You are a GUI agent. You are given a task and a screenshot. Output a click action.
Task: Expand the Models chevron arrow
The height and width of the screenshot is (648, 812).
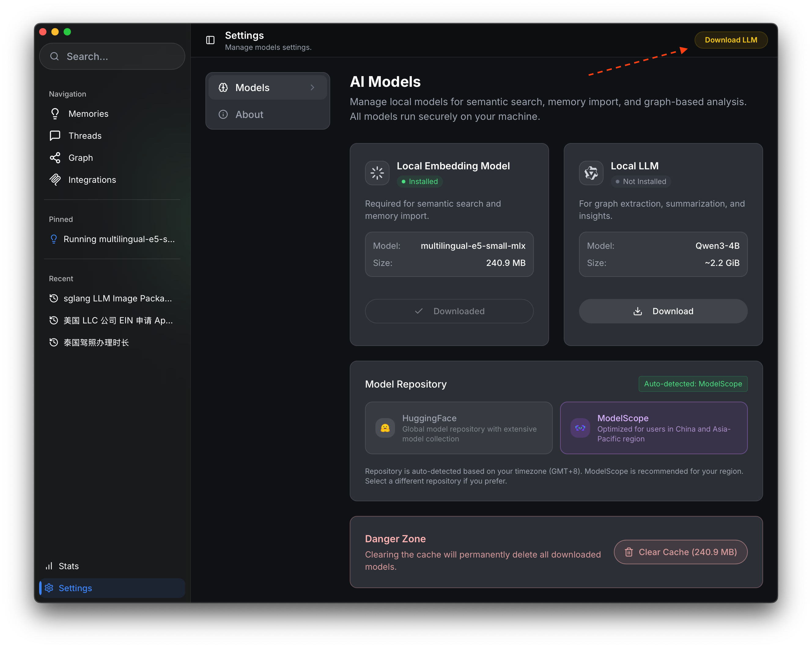(312, 88)
